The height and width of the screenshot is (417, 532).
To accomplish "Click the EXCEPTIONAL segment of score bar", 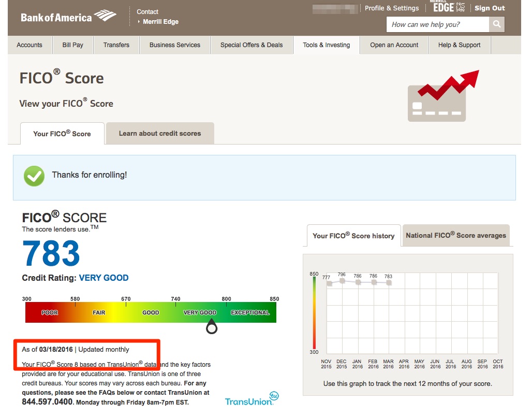I will point(250,312).
